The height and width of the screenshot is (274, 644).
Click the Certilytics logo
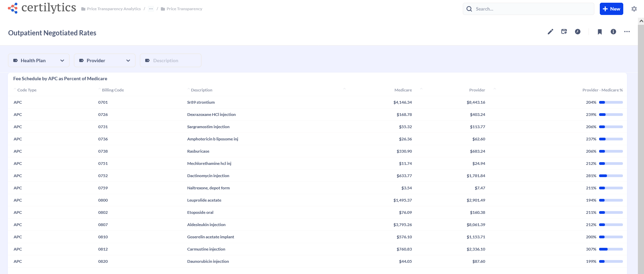[x=42, y=8]
